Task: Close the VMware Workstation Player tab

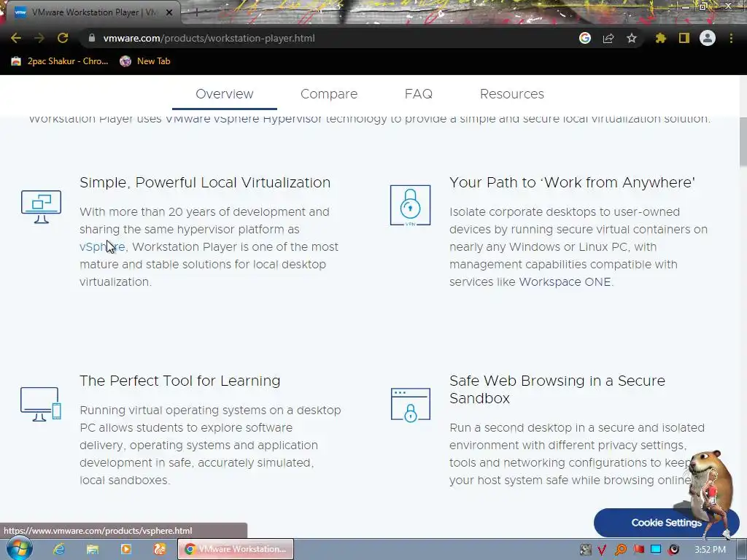Action: (169, 12)
